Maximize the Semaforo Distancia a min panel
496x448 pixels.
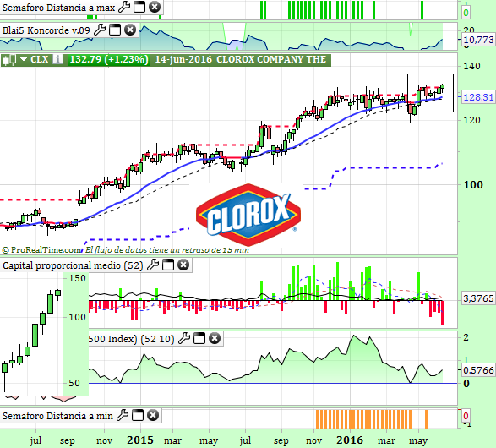[138, 415]
